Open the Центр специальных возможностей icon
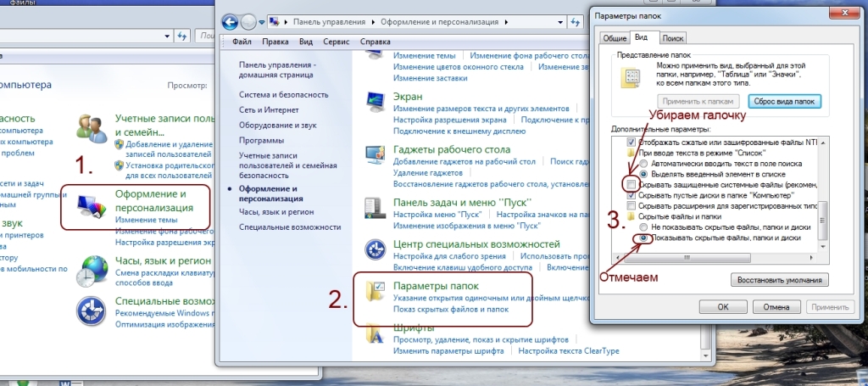The height and width of the screenshot is (386, 868). pyautogui.click(x=375, y=251)
